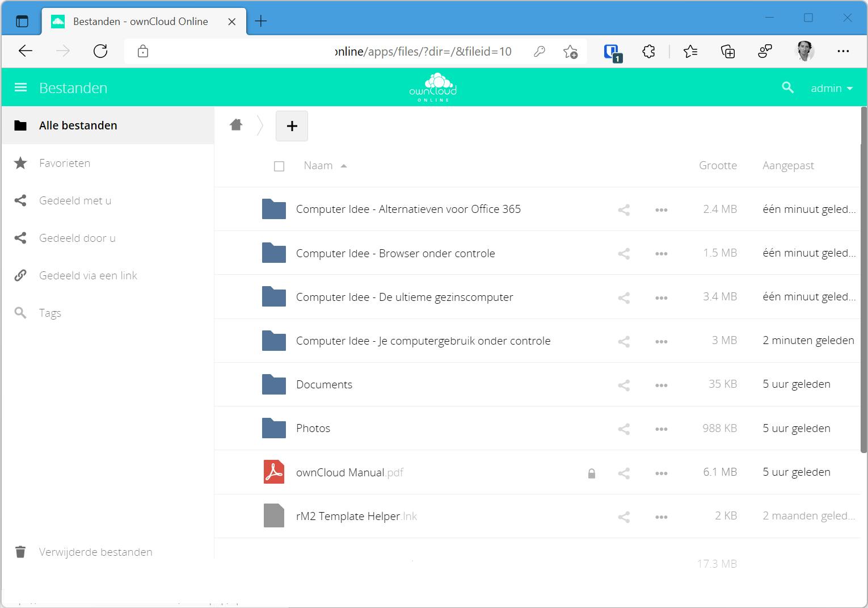Click the search magnifier in header
Screen dimensions: 868x608
pyautogui.click(x=787, y=87)
